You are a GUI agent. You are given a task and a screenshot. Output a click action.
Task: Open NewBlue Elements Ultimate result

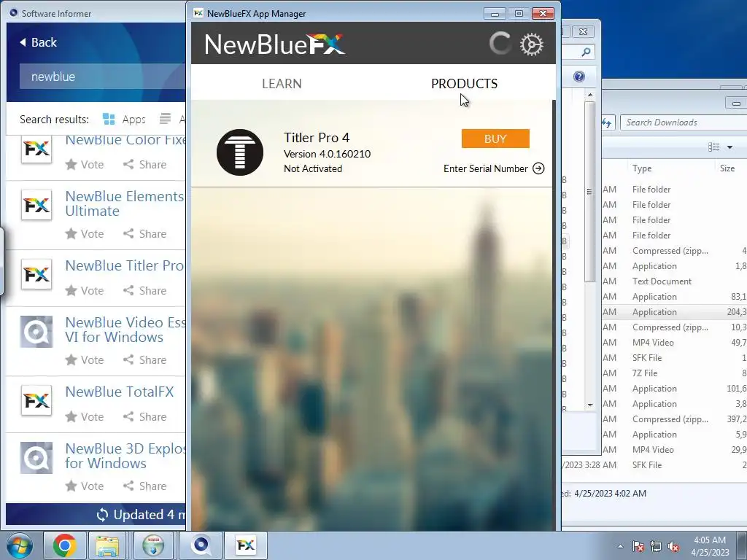pos(124,204)
